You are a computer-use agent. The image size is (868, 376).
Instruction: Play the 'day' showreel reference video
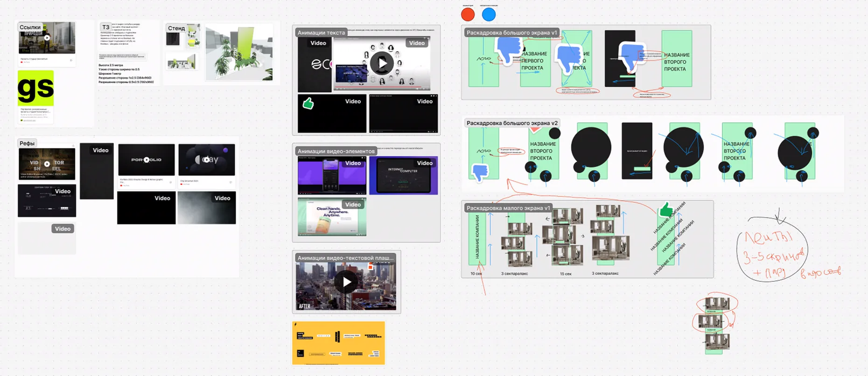206,160
